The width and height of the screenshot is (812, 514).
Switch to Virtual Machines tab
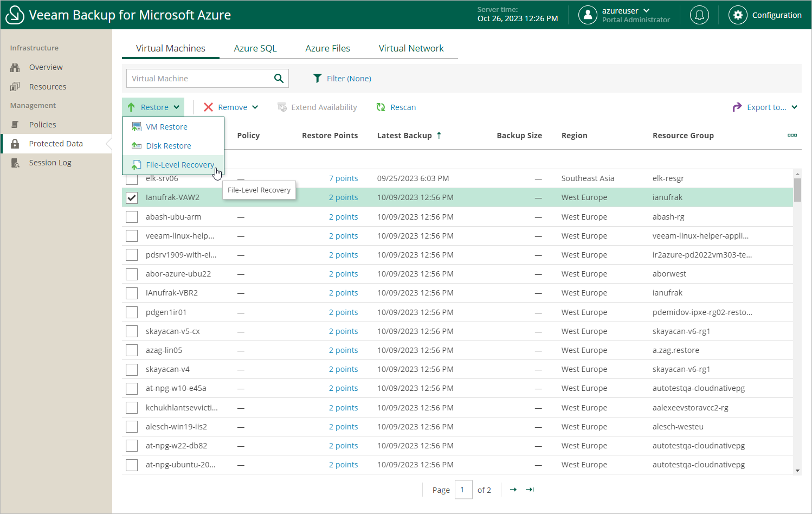click(171, 48)
